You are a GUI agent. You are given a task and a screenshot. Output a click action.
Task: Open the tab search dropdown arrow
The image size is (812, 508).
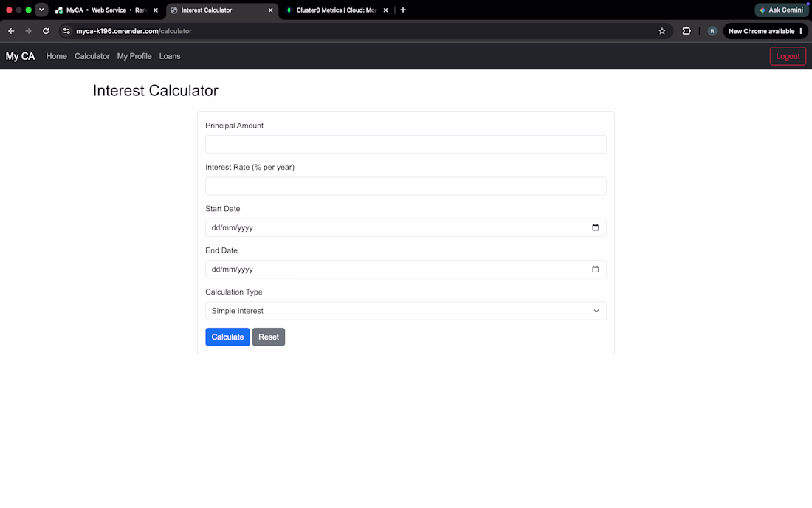[x=41, y=10]
